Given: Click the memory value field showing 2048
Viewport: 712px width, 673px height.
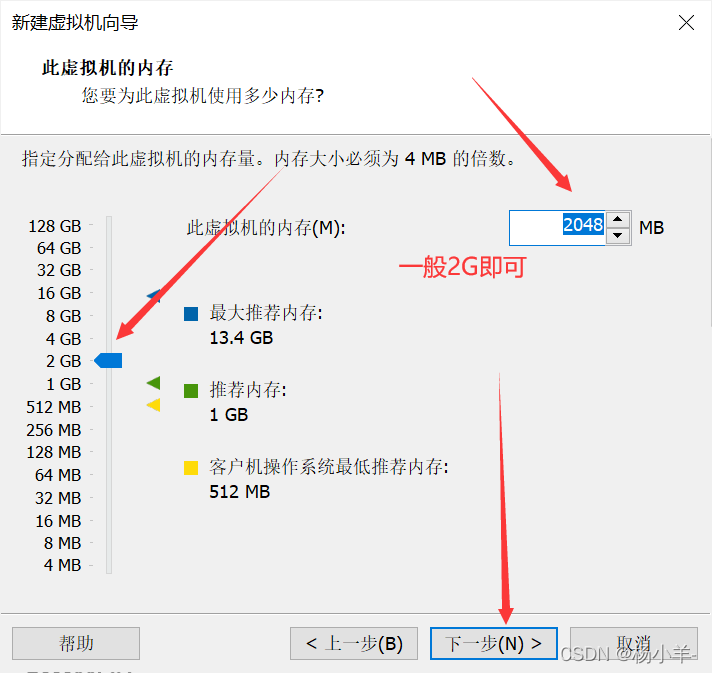Looking at the screenshot, I should (x=557, y=228).
